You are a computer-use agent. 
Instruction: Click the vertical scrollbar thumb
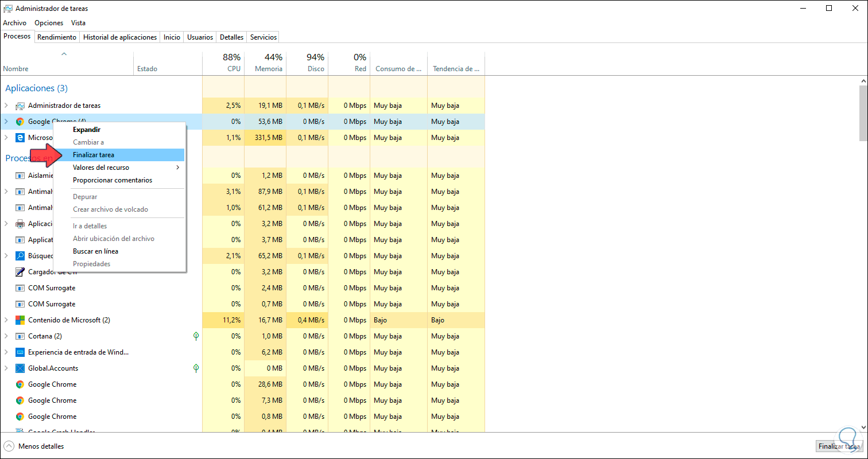point(863,113)
